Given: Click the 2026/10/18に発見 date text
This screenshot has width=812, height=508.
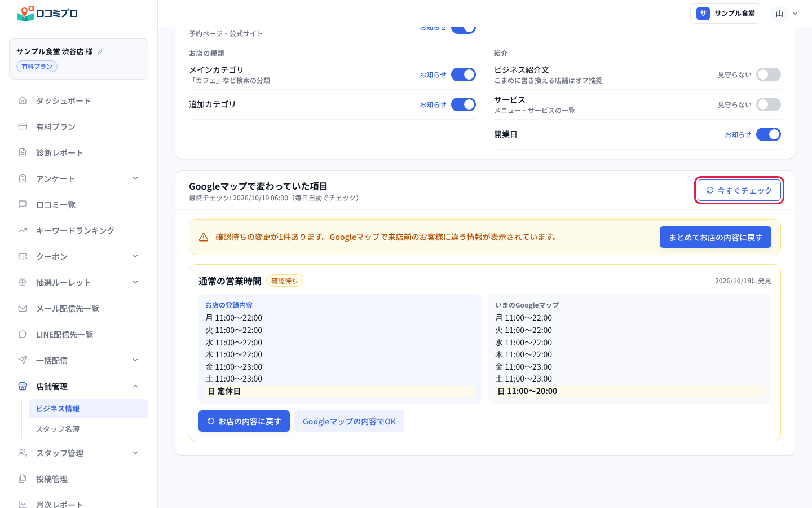Looking at the screenshot, I should (743, 281).
